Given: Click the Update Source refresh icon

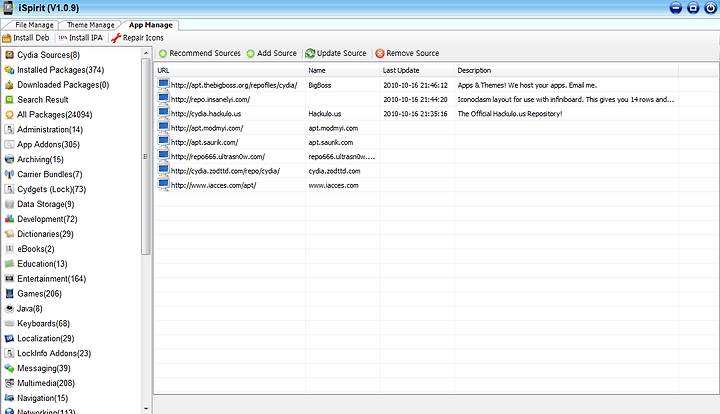Looking at the screenshot, I should coord(310,54).
